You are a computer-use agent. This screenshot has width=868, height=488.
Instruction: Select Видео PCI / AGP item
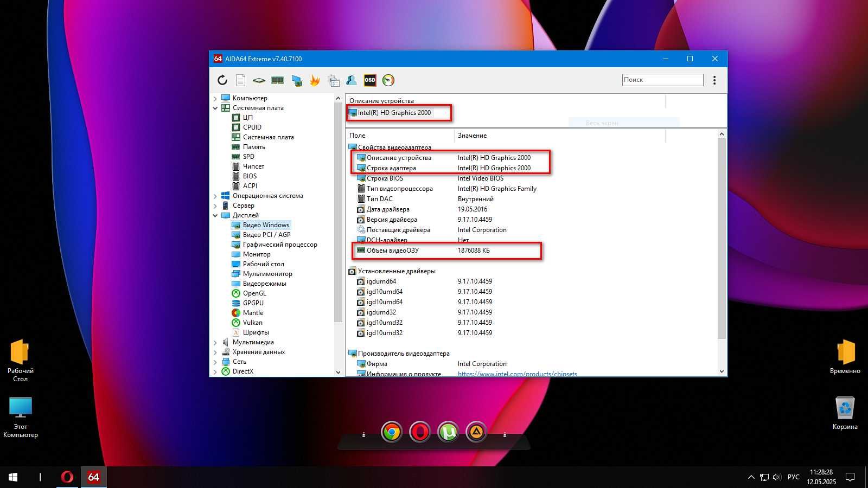[266, 235]
